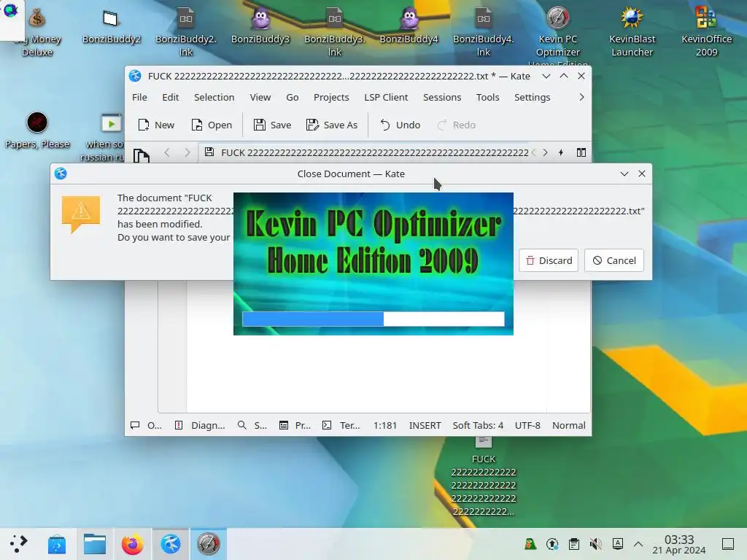Switch to Kate in taskbar
This screenshot has width=747, height=560.
tap(171, 544)
